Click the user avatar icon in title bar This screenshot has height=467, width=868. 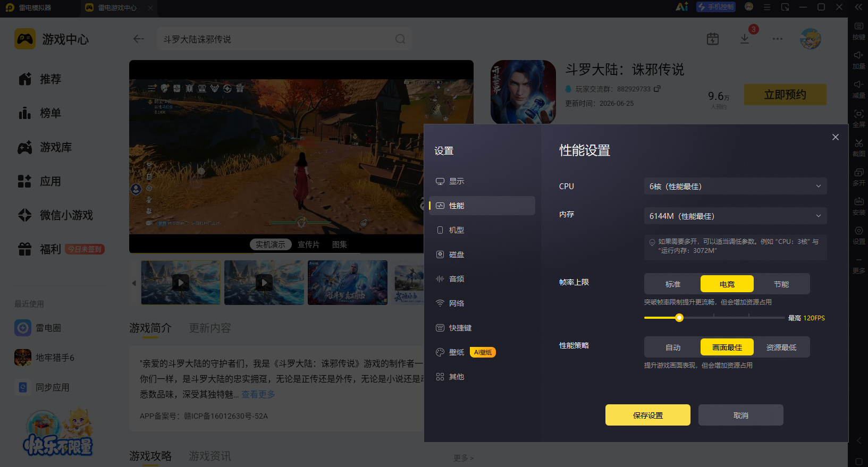749,7
